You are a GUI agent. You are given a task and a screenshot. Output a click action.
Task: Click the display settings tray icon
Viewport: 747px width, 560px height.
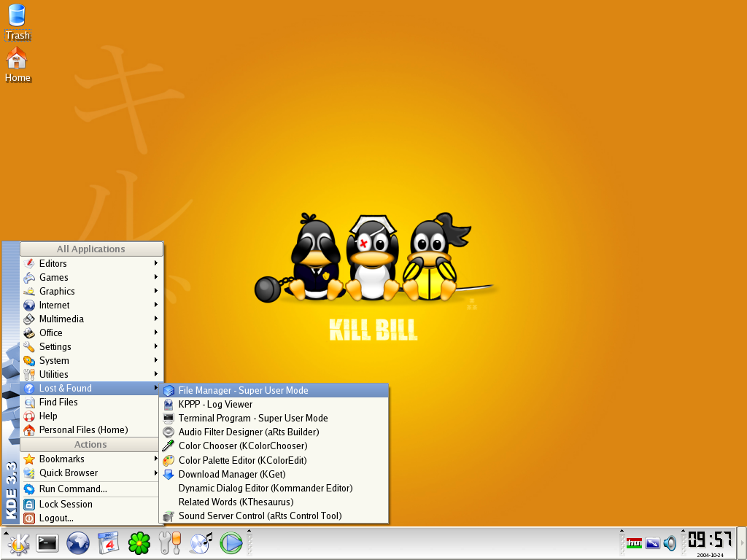tap(652, 542)
